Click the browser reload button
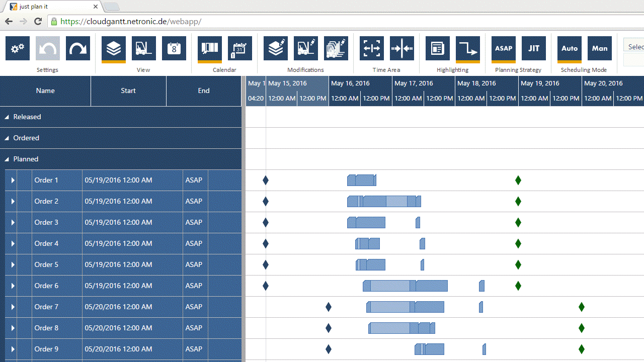Viewport: 644px width, 362px height. coord(38,22)
